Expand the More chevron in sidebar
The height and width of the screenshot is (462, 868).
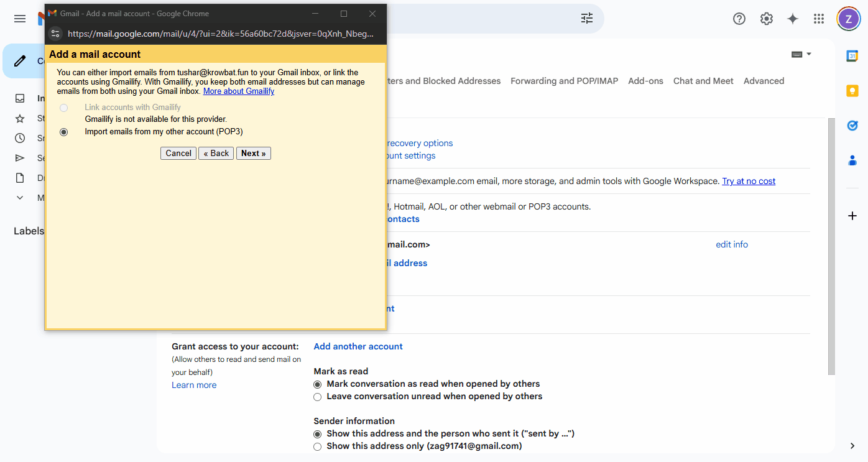20,198
